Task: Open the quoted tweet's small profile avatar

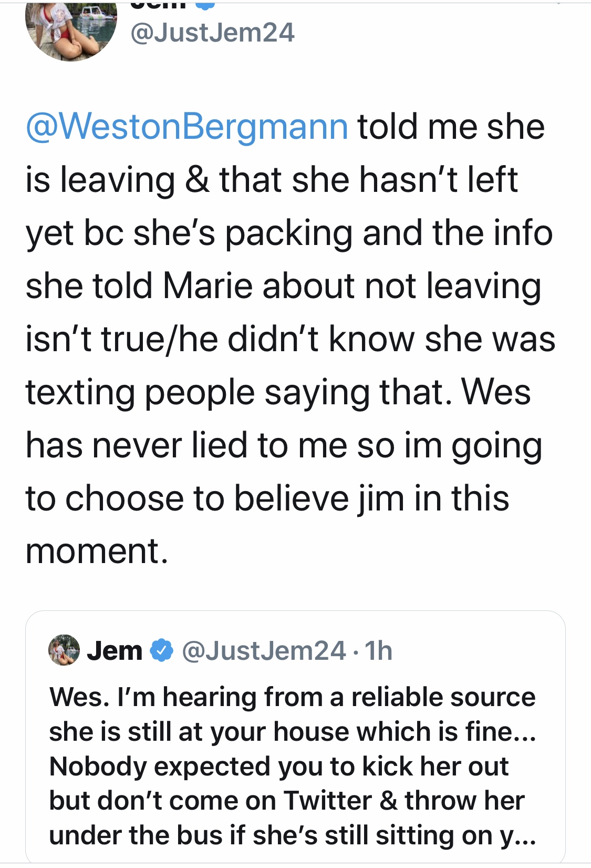Action: (x=64, y=650)
